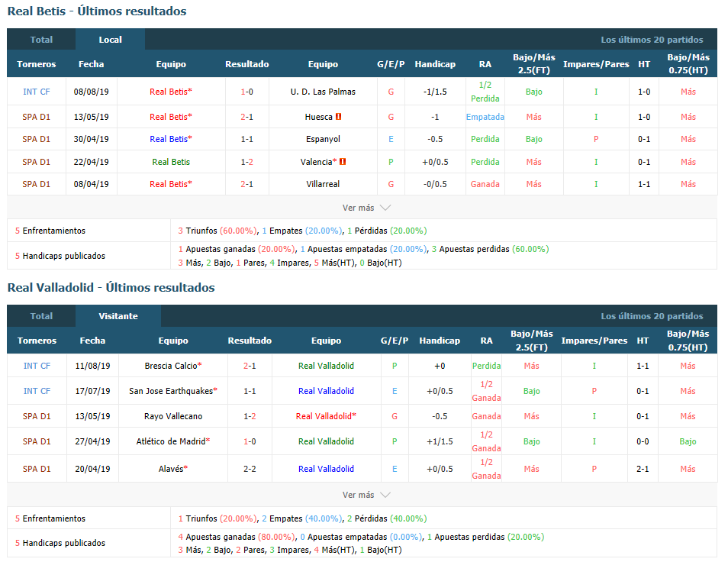Open Huesca team link
Screen dimensions: 728x562
click(x=318, y=117)
